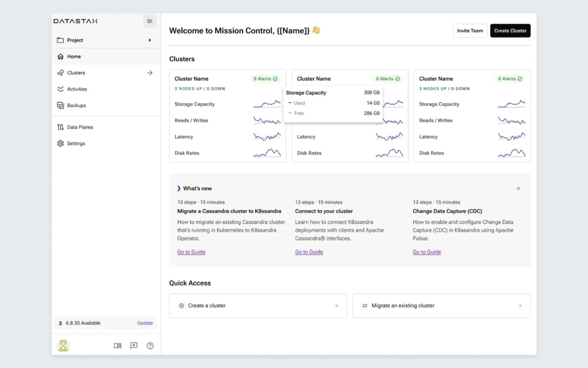Click the Invite Team button
This screenshot has height=368, width=588.
(470, 31)
